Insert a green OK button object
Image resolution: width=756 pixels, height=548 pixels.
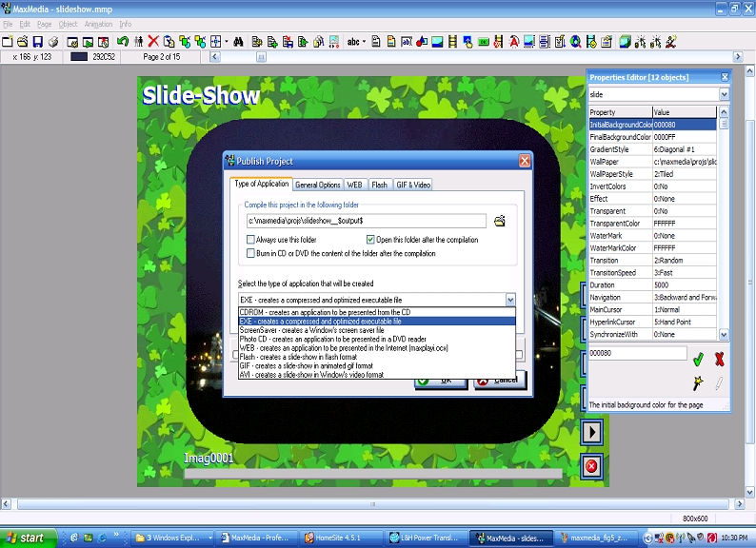click(x=484, y=42)
